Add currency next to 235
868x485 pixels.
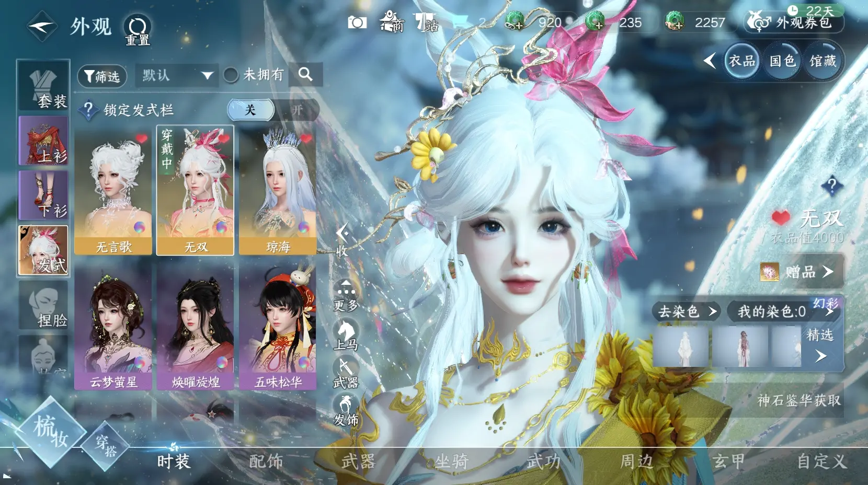[x=595, y=22]
